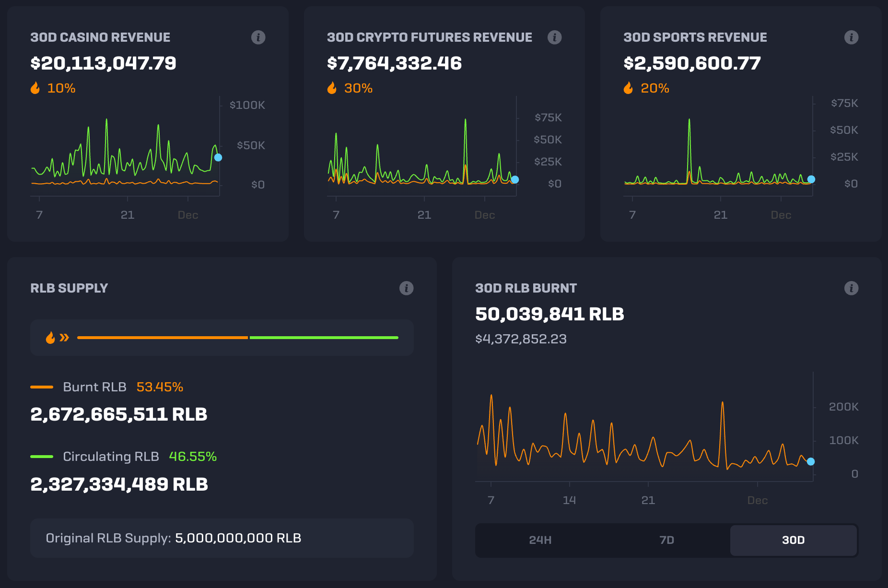This screenshot has height=588, width=888.
Task: Click blue endpoint dot on Crypto Futures chart
Action: [x=515, y=180]
